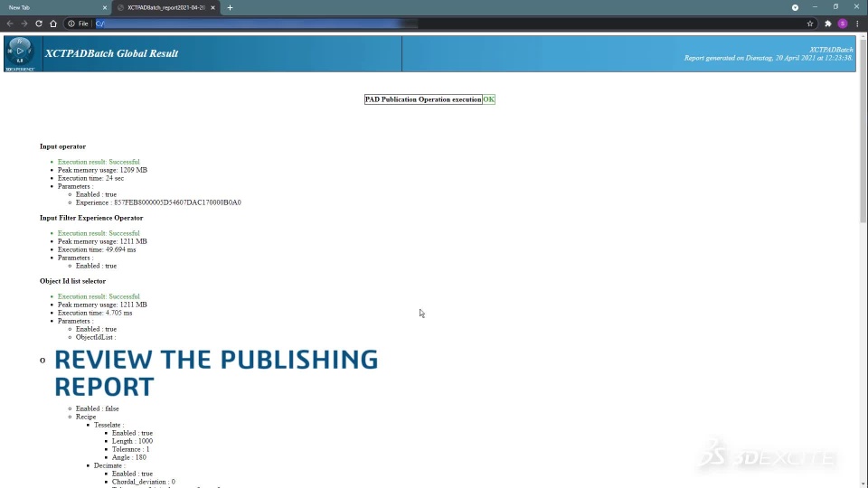Screen dimensions: 868x488
Task: Open a new tab with the plus button
Action: (230, 8)
